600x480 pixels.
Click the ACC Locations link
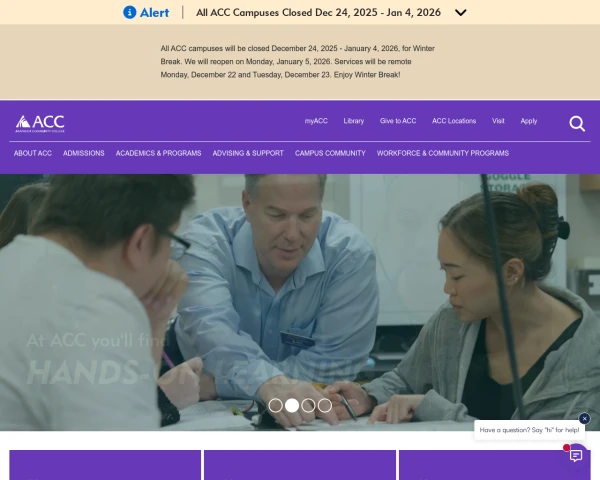(x=454, y=121)
